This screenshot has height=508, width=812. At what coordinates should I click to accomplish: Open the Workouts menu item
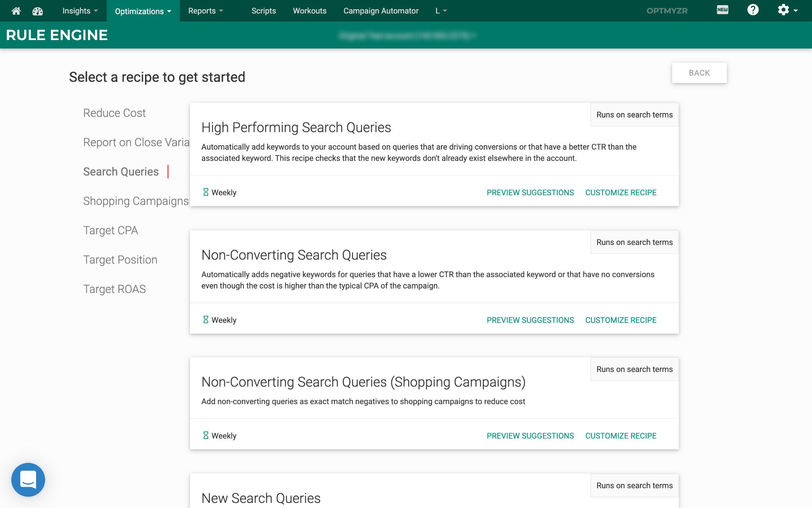coord(310,11)
